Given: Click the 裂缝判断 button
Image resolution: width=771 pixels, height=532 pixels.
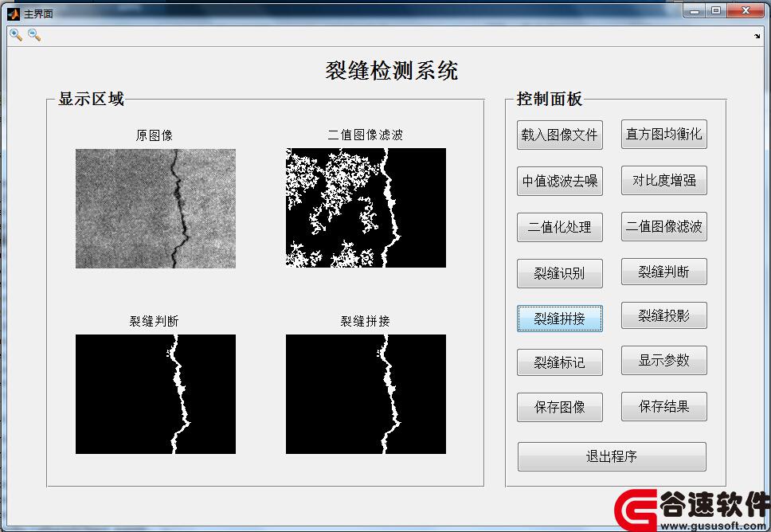Looking at the screenshot, I should click(663, 272).
